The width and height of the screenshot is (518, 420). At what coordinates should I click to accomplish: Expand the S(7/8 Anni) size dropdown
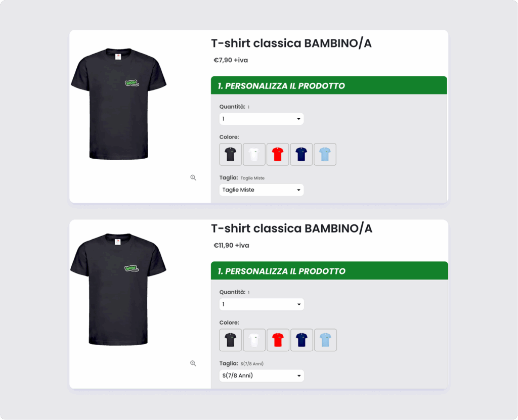(262, 376)
